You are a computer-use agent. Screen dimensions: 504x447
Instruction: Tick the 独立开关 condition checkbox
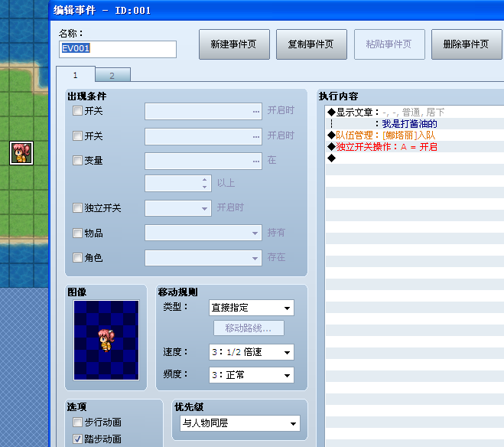[x=77, y=207]
